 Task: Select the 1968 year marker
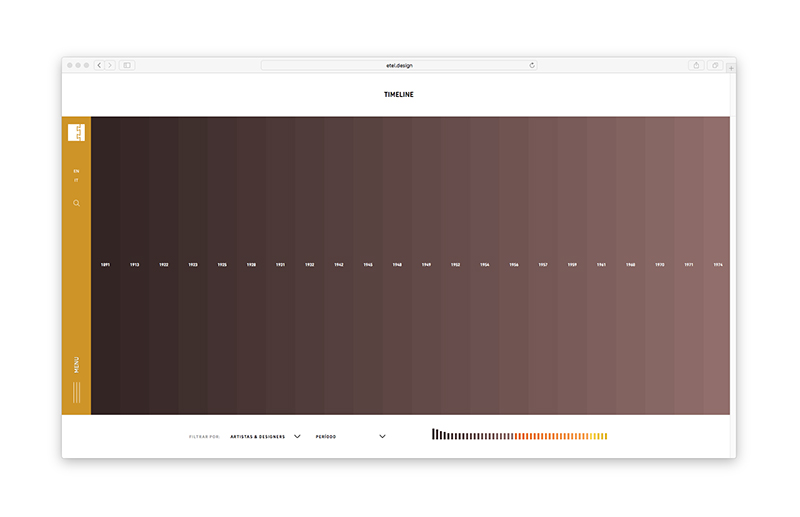pyautogui.click(x=631, y=265)
